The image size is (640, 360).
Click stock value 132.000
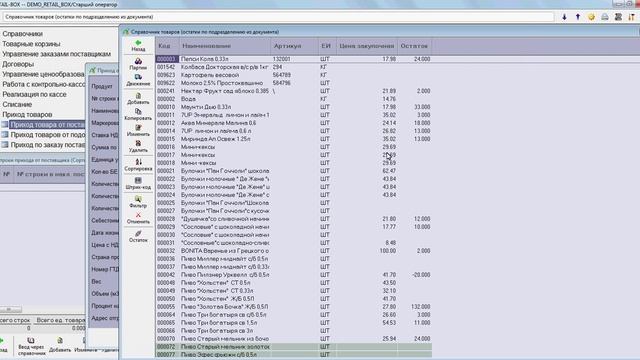(x=420, y=307)
